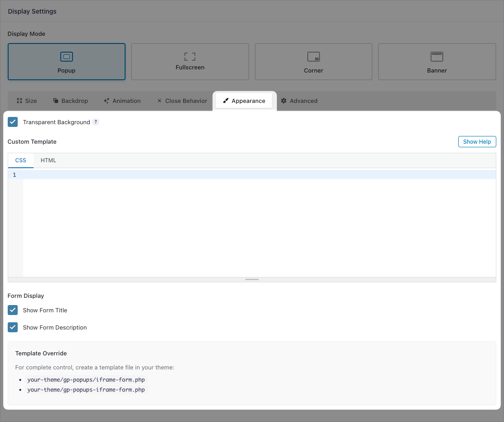Switch to the HTML template tab
Image resolution: width=504 pixels, height=422 pixels.
coord(48,160)
